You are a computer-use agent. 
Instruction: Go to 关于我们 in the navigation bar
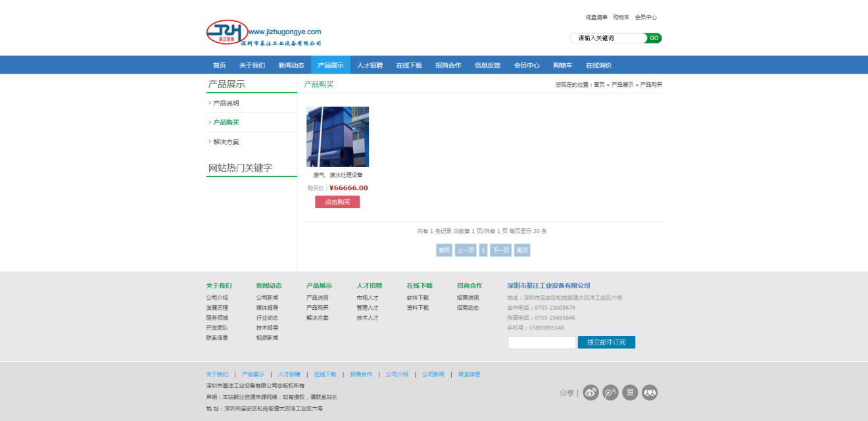(x=252, y=65)
